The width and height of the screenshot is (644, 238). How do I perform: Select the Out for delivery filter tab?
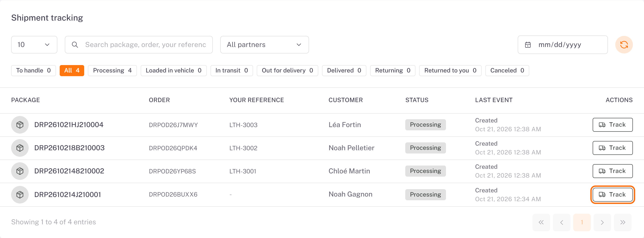pos(287,71)
